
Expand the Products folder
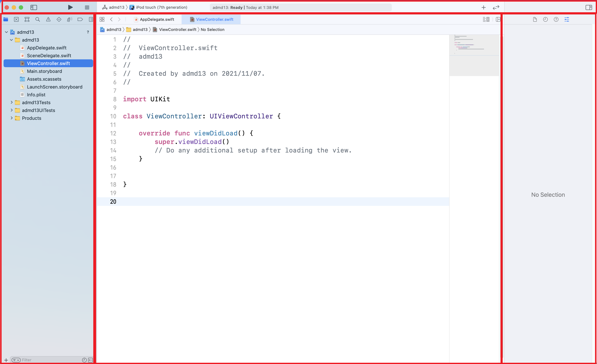(x=11, y=118)
